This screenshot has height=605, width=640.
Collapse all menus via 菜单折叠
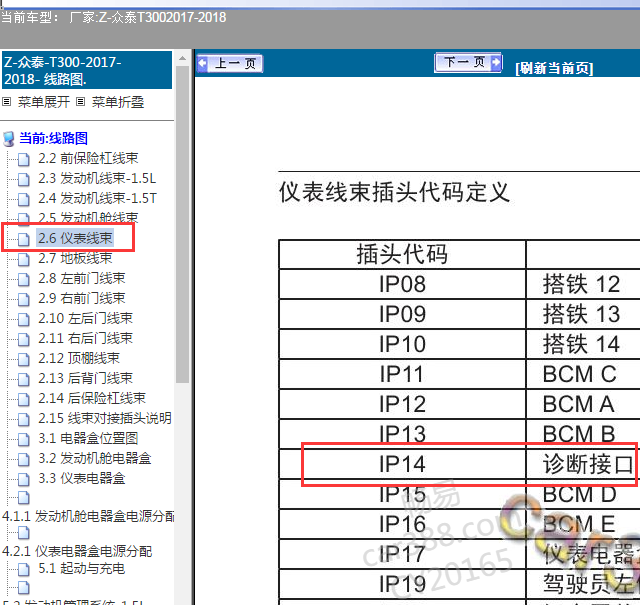[118, 102]
